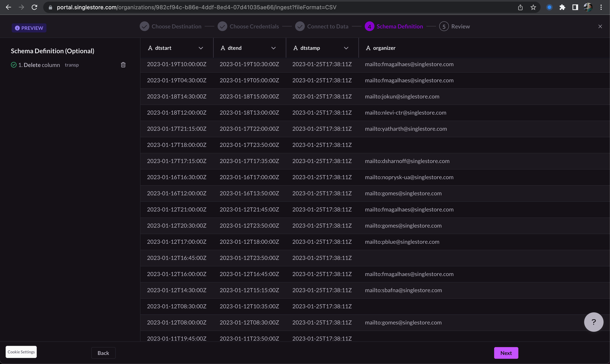Click the info icon in the PREVIEW badge
This screenshot has width=610, height=364.
[x=17, y=28]
